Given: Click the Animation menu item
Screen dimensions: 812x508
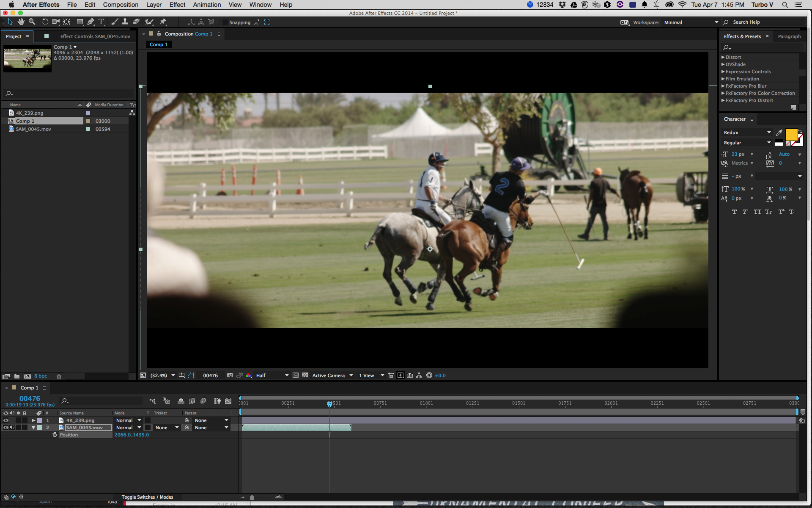Looking at the screenshot, I should 206,4.
